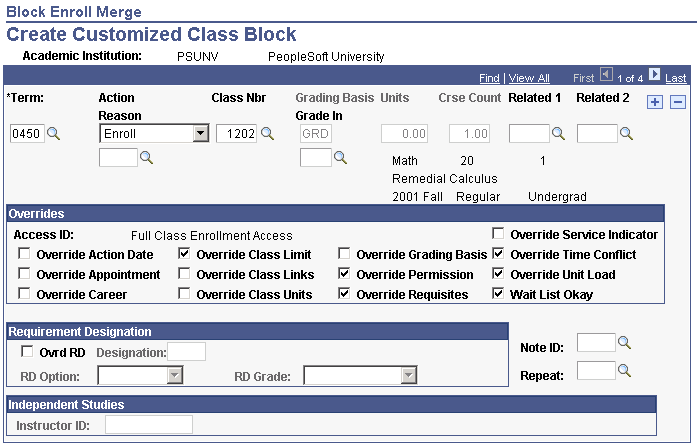Click the Crse Count field showing 1.00
The image size is (697, 447).
point(469,133)
